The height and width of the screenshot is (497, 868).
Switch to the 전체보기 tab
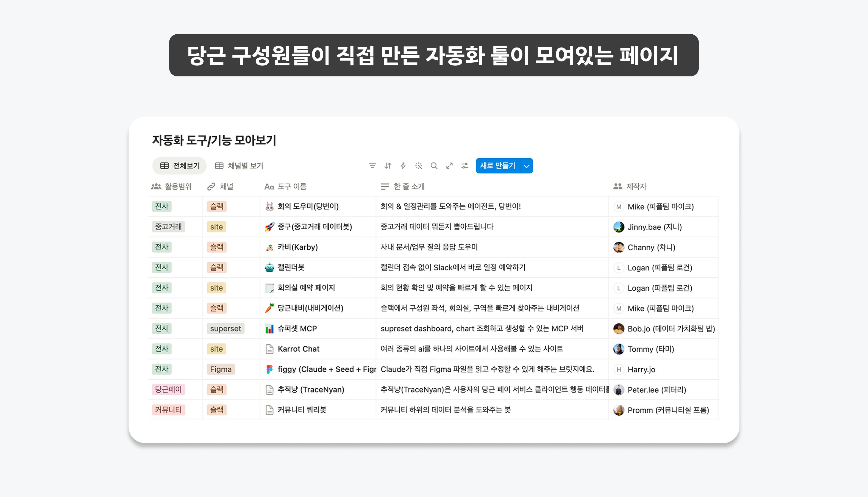(x=180, y=166)
